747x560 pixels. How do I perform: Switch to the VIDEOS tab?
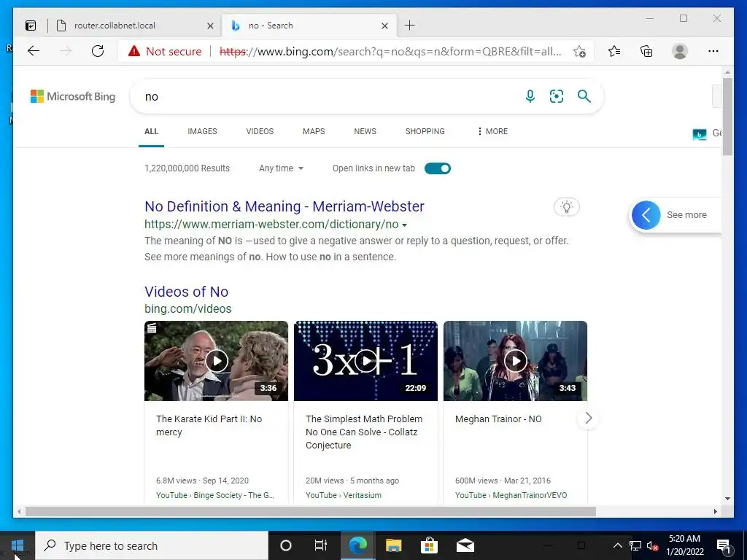260,131
